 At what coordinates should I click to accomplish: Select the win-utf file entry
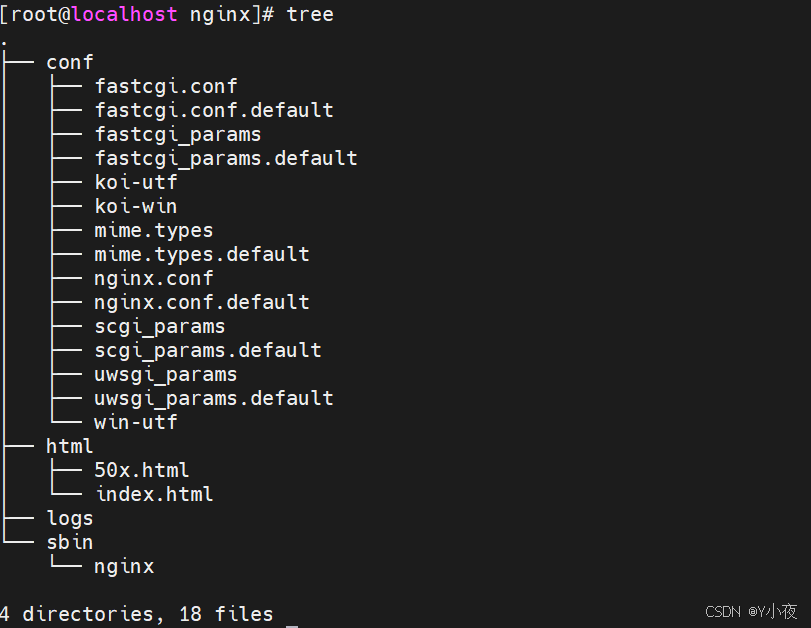pyautogui.click(x=136, y=423)
